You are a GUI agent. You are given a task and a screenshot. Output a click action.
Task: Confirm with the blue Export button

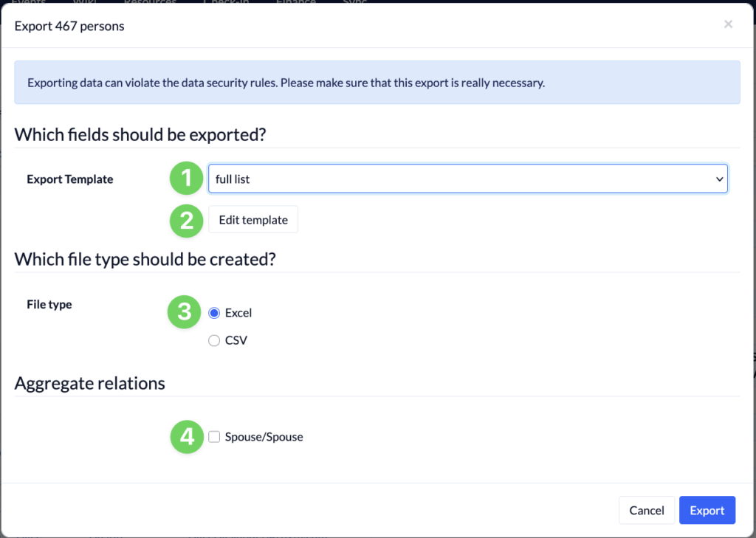coord(707,510)
